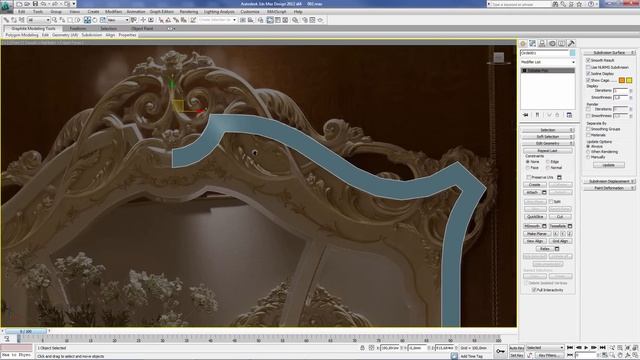Open the Motion command panel tab

tap(552, 43)
